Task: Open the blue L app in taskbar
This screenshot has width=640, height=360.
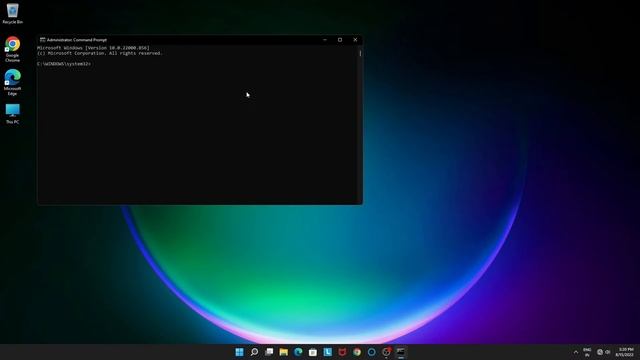Action: coord(328,352)
